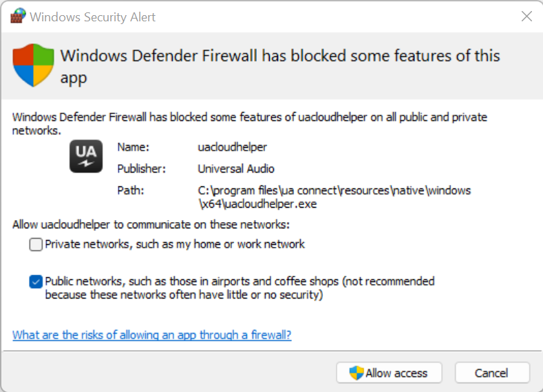543x392 pixels.
Task: Click the "Allow uacloudhelper to communicate" prompt text
Action: (x=151, y=224)
